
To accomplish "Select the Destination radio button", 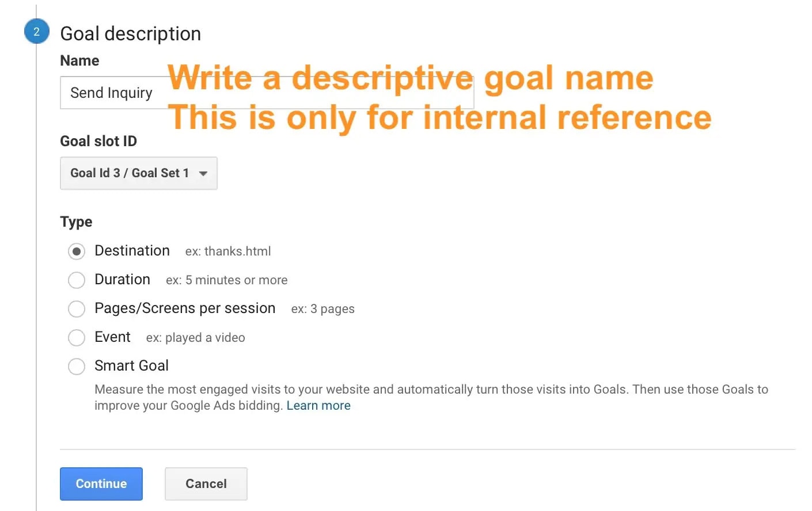I will (77, 251).
